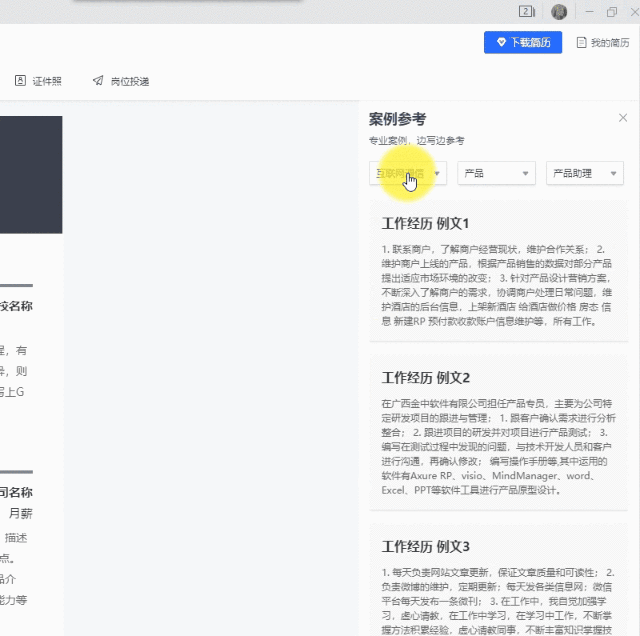640x636 pixels.
Task: Click the 例文2 paragraph about 广西金中软件
Action: [x=498, y=447]
